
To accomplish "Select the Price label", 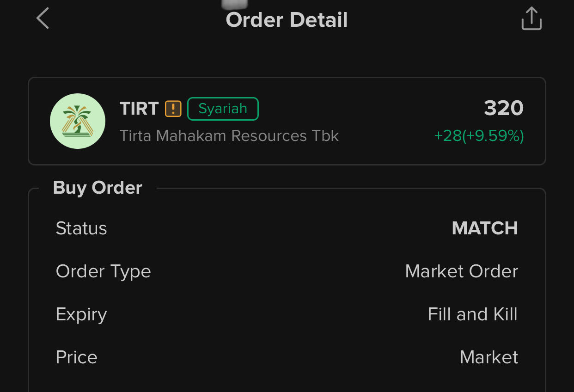I will coord(77,357).
